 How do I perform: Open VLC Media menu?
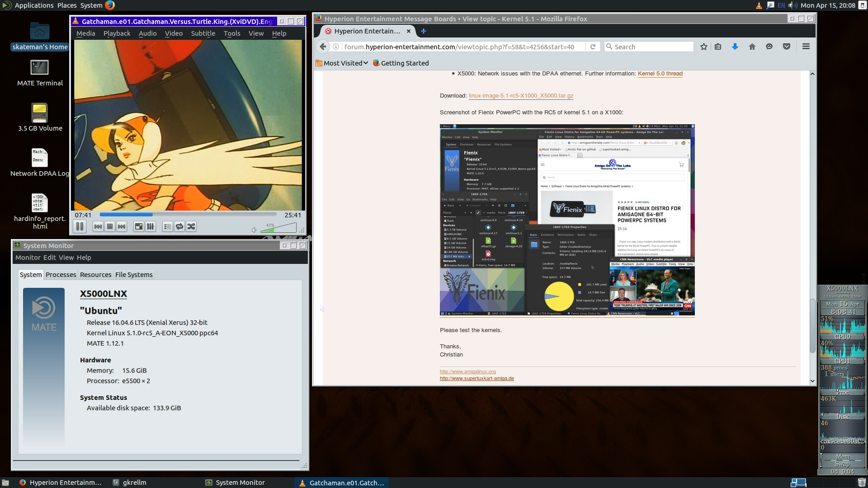tap(85, 33)
